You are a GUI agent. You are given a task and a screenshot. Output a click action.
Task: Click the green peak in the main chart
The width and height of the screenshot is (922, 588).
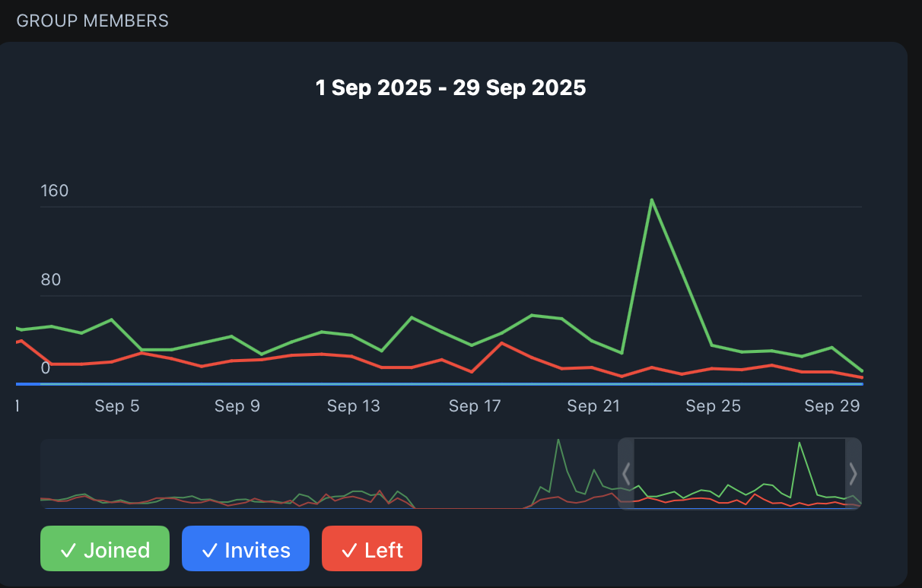pyautogui.click(x=652, y=200)
